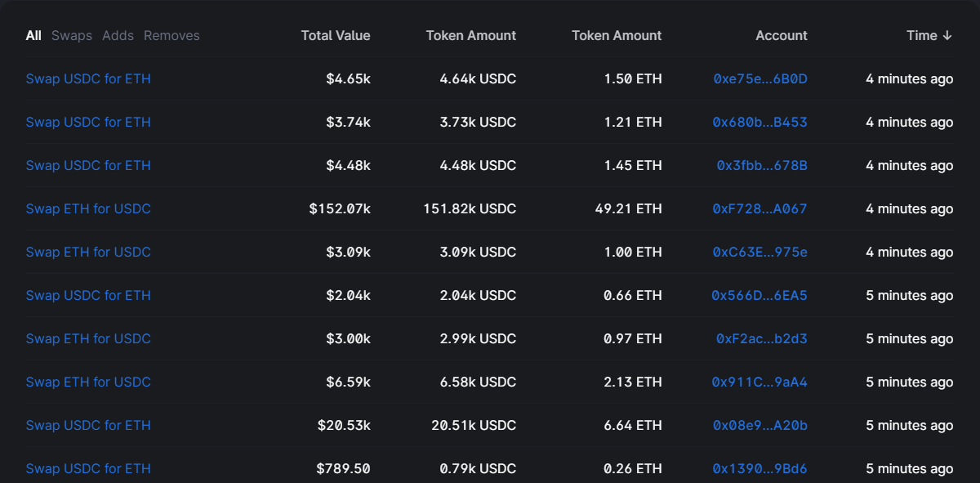
Task: Click the 0.26 ETH amount
Action: pos(633,468)
